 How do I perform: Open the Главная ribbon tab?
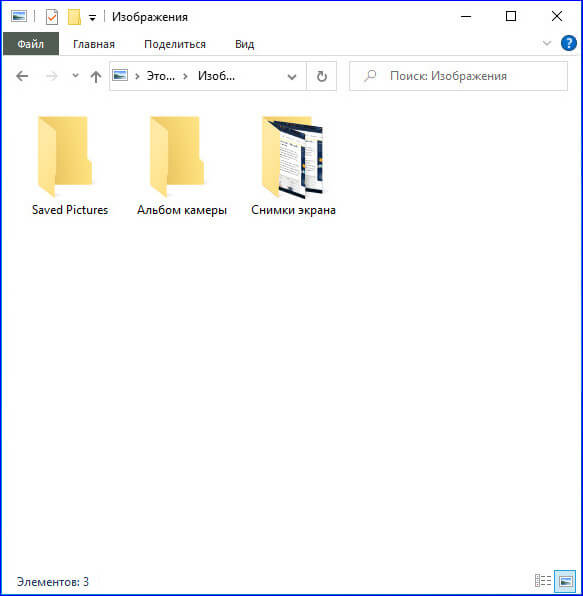pyautogui.click(x=94, y=44)
